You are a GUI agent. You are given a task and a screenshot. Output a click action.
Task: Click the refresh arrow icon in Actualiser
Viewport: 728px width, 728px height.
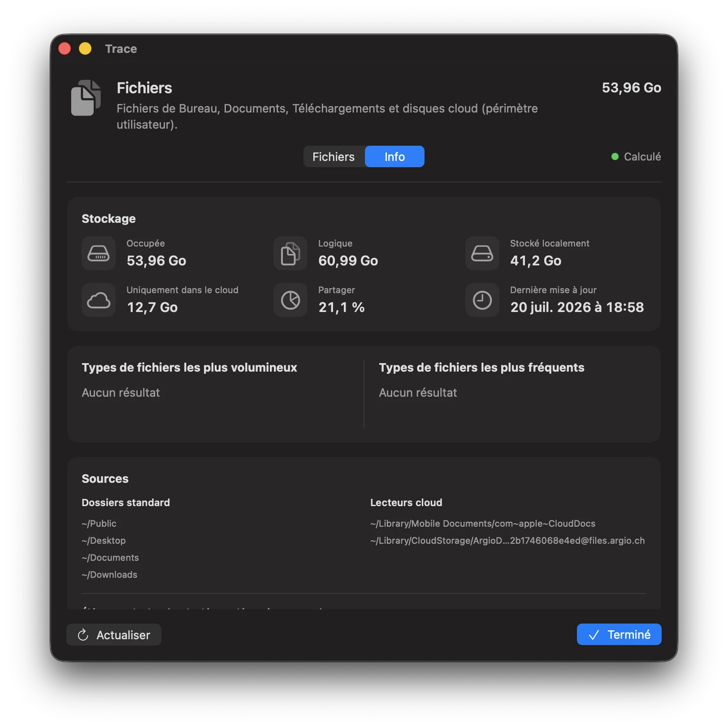click(83, 635)
